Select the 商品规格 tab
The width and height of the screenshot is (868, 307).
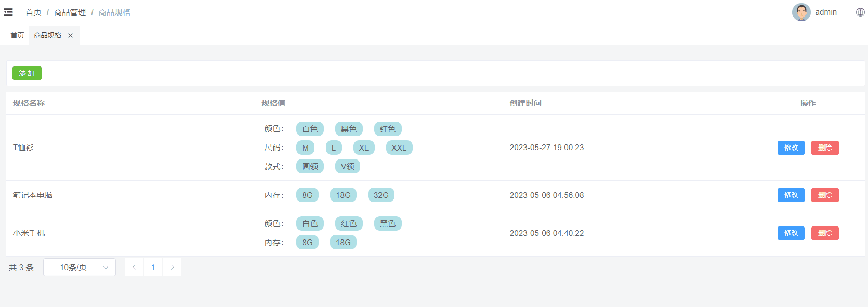(x=47, y=35)
